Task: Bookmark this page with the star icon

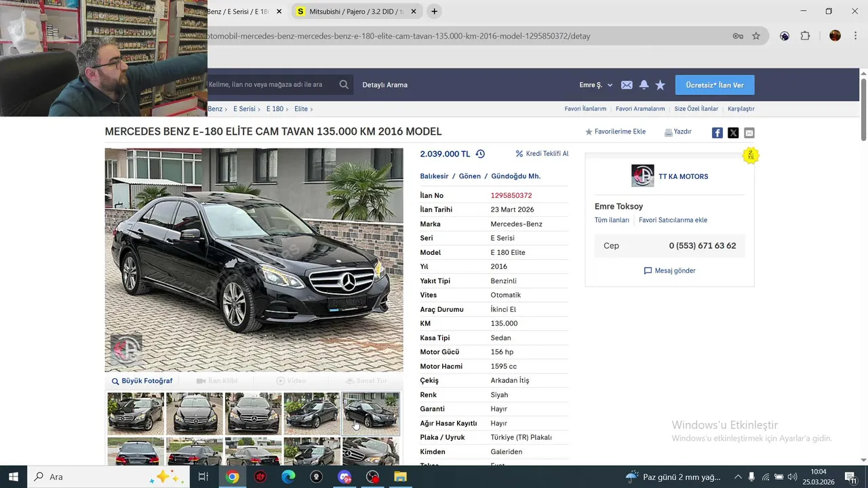Action: tap(756, 36)
